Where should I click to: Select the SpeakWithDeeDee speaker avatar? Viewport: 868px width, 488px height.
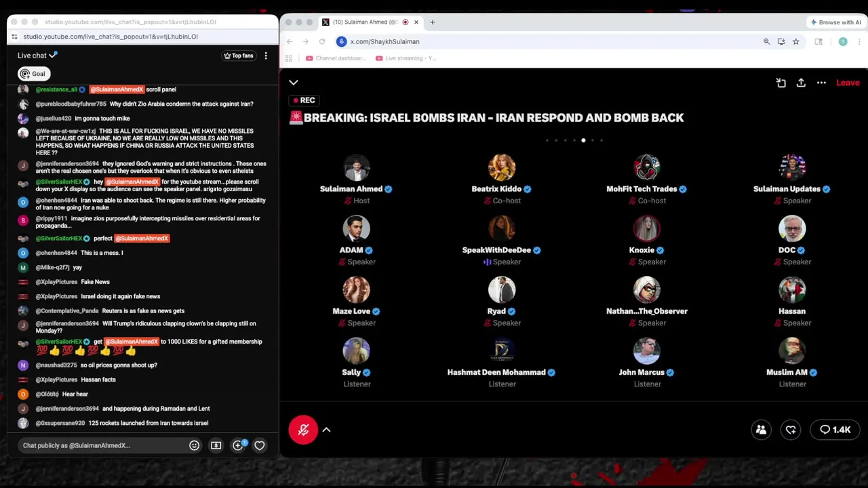(x=502, y=228)
